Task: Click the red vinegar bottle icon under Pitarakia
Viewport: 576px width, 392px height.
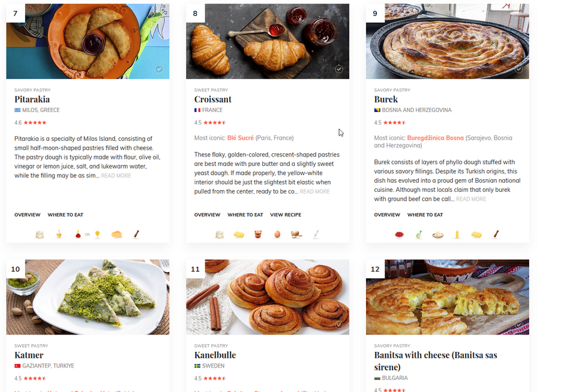Action: point(78,234)
